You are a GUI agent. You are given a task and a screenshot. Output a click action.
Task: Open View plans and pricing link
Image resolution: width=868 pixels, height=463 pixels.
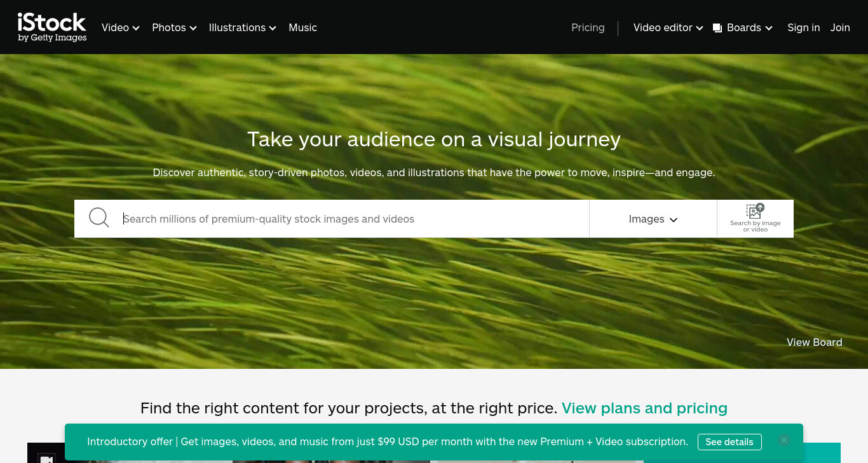pyautogui.click(x=644, y=408)
